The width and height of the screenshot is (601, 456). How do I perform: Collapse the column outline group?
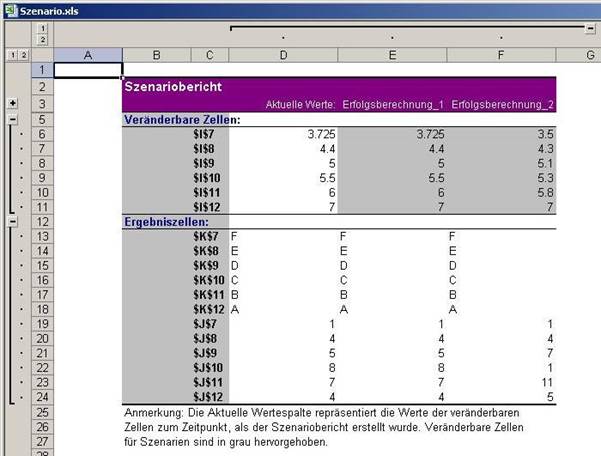point(591,28)
